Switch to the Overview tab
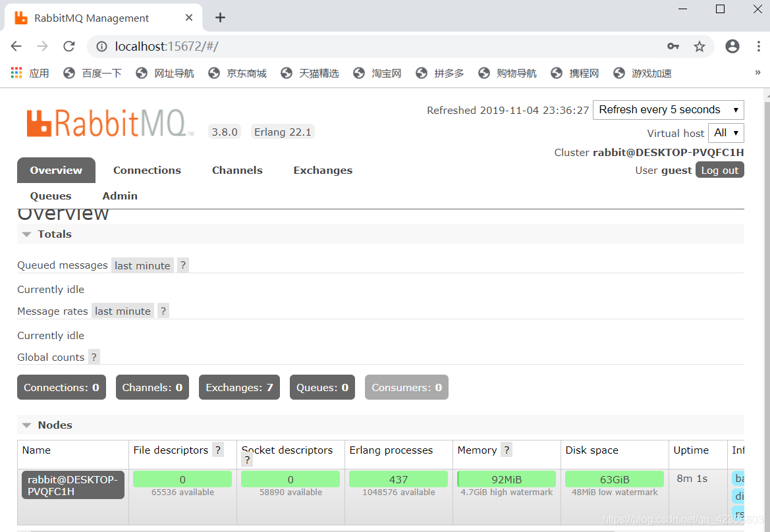Viewport: 770px width, 532px height. click(56, 171)
